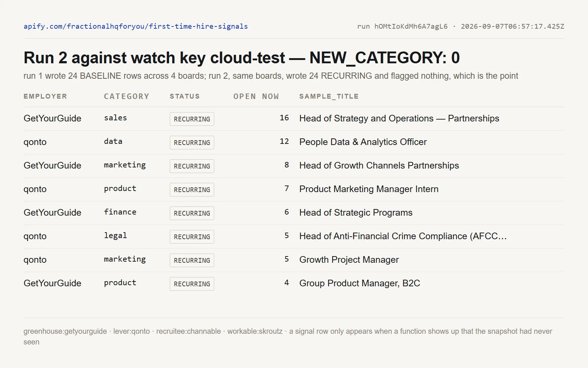Click the open count 8
This screenshot has width=588, height=368.
[287, 165]
